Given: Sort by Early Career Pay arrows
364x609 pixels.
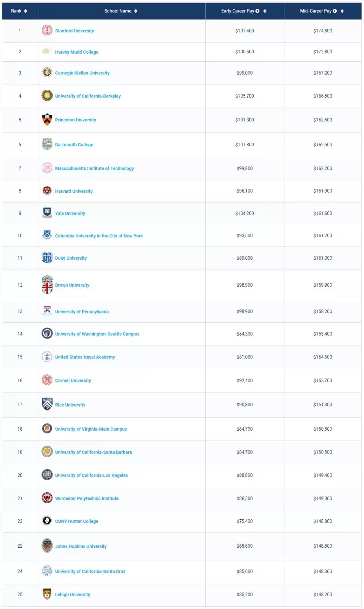Looking at the screenshot, I should (x=265, y=11).
